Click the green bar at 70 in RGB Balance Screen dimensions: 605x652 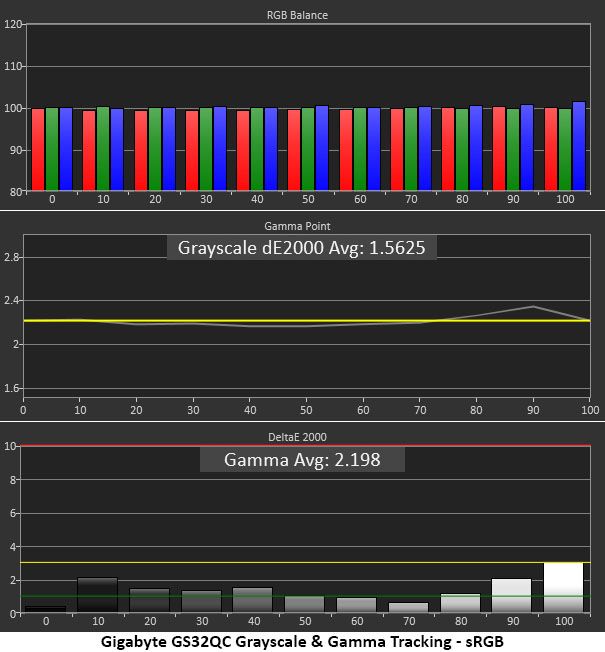click(x=411, y=149)
